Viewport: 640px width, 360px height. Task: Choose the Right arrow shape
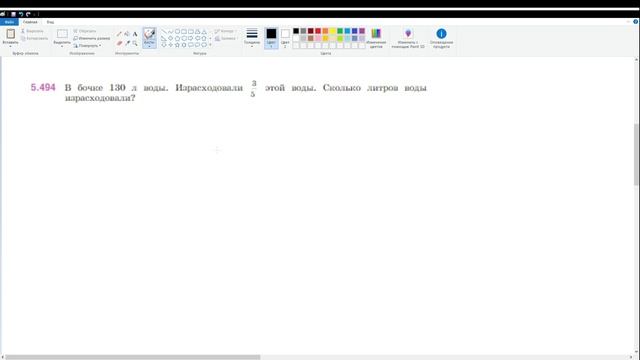click(x=191, y=38)
